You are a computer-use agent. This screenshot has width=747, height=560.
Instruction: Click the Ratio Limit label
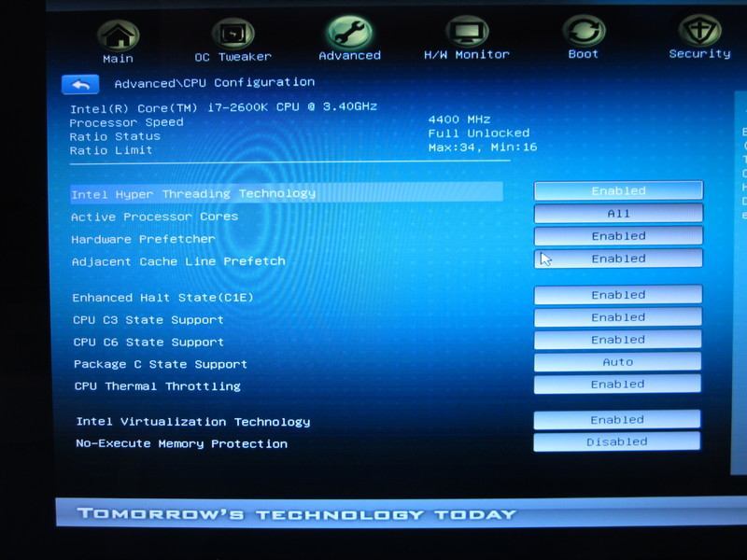click(111, 150)
